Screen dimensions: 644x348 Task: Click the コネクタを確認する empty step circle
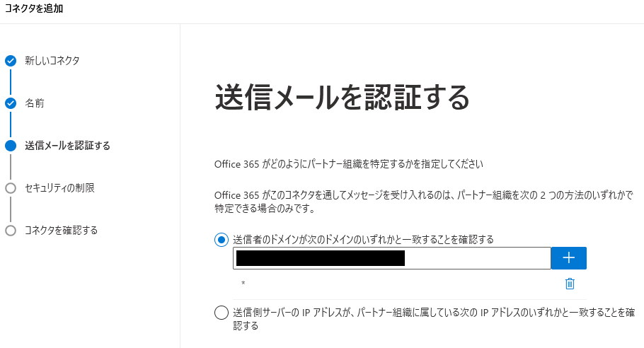[11, 230]
